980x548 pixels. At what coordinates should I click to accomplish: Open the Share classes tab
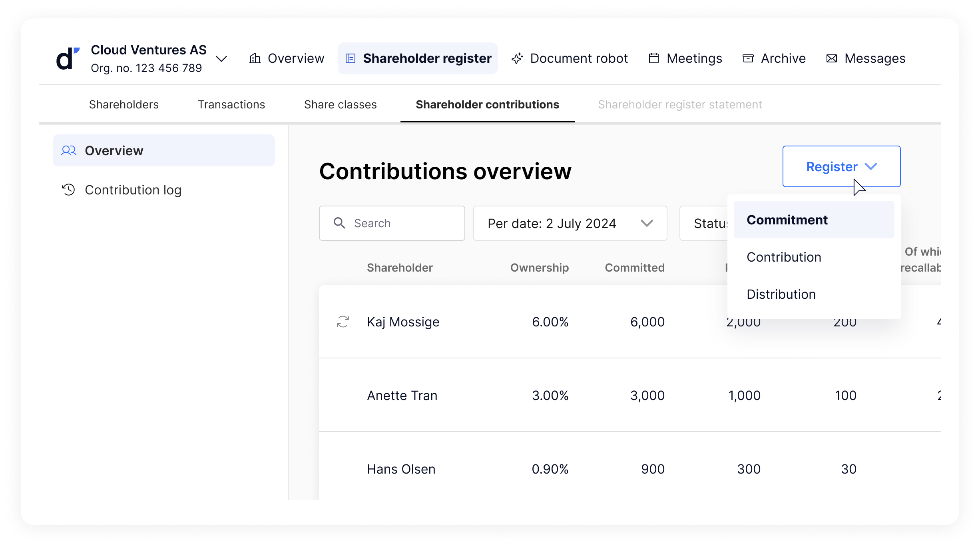tap(340, 104)
